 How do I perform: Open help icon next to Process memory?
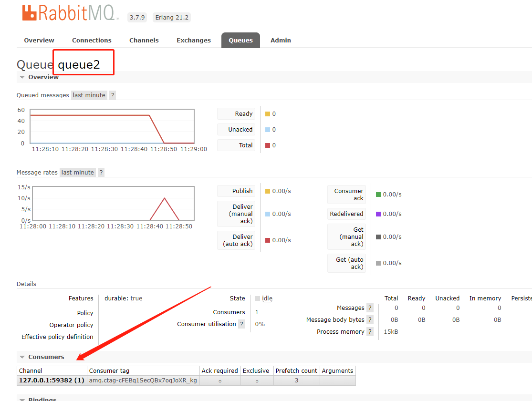pos(370,331)
